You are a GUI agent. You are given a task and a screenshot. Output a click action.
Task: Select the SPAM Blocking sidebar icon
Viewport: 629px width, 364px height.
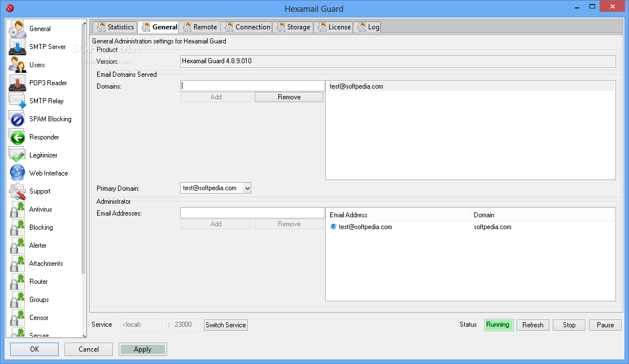point(18,119)
